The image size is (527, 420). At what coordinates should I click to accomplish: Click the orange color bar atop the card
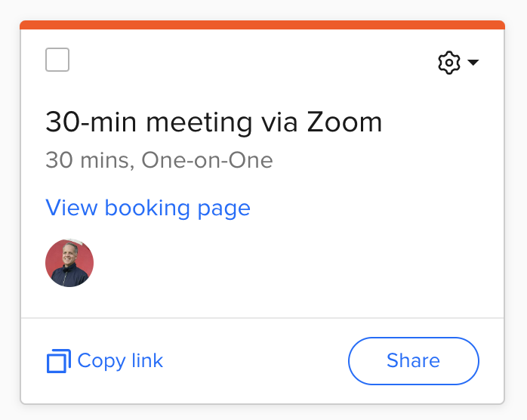262,25
